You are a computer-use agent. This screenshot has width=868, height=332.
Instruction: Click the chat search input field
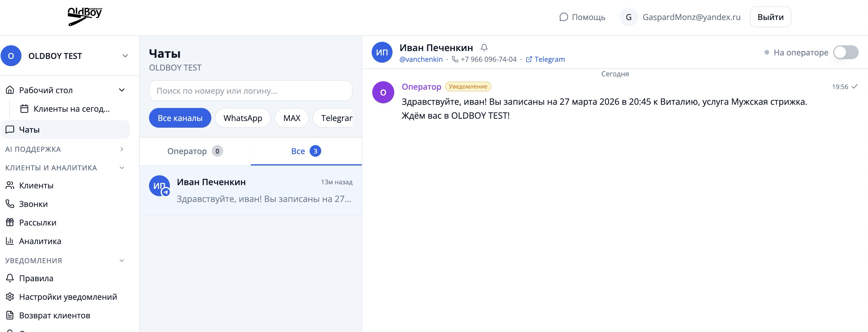coord(250,91)
